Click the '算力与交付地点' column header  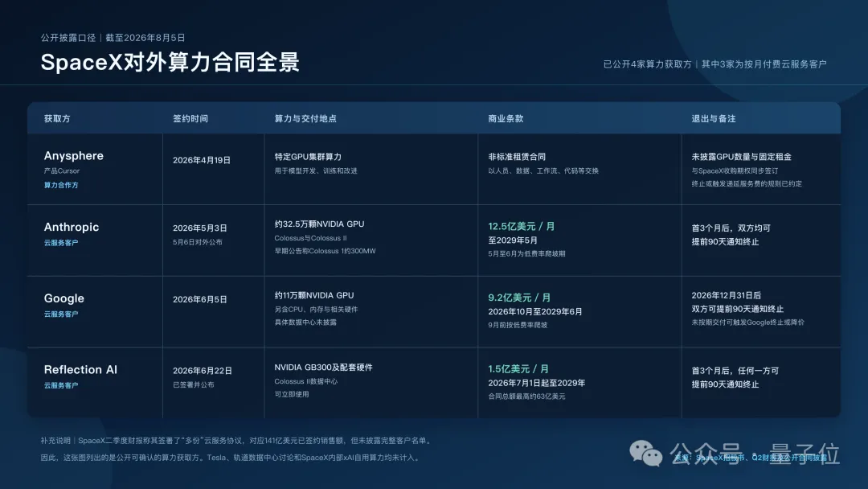pyautogui.click(x=305, y=118)
